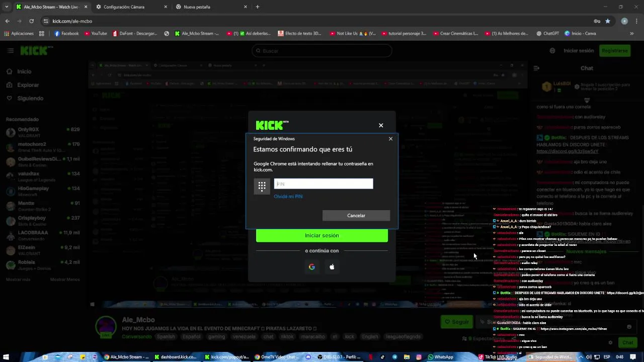
Task: Bookmark this page with the star icon
Action: [608, 21]
